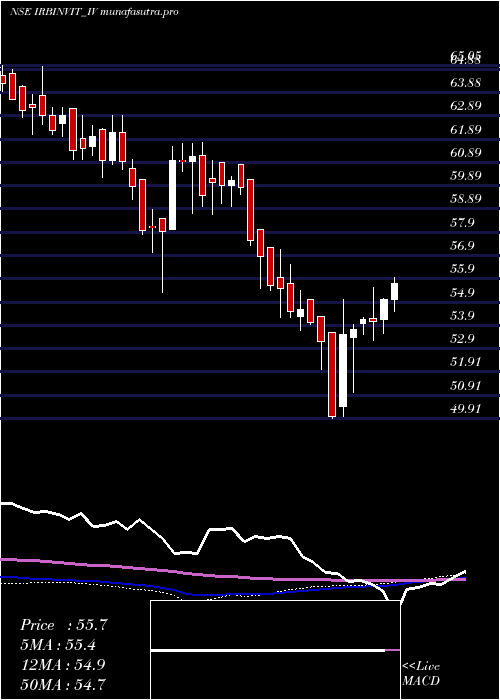Click the 63.88 price axis label

pyautogui.click(x=466, y=83)
